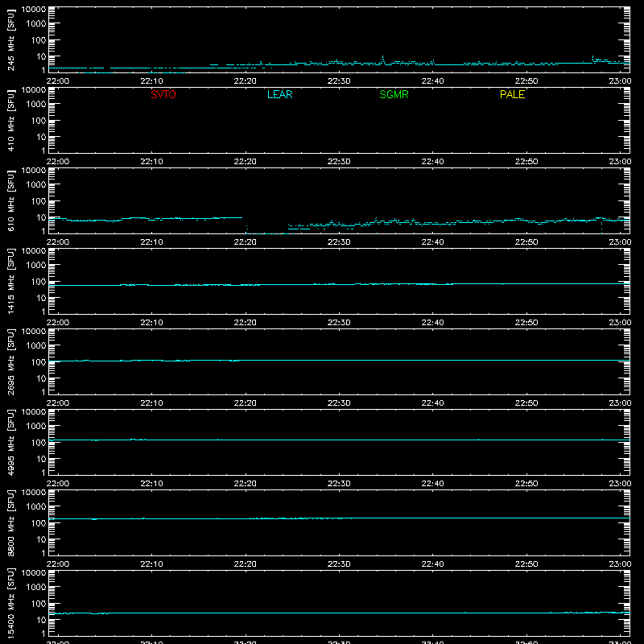Viewport: 644px width, 644px height.
Task: Click 22:10 label under the 245 MHz plot
Action: 151,81
